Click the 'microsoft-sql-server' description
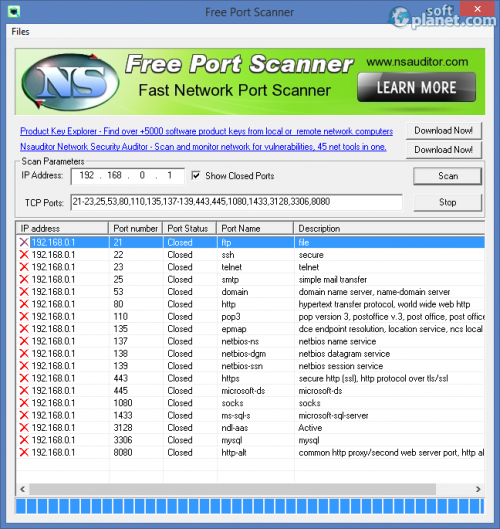Screen dimensions: 500x529 [333, 415]
